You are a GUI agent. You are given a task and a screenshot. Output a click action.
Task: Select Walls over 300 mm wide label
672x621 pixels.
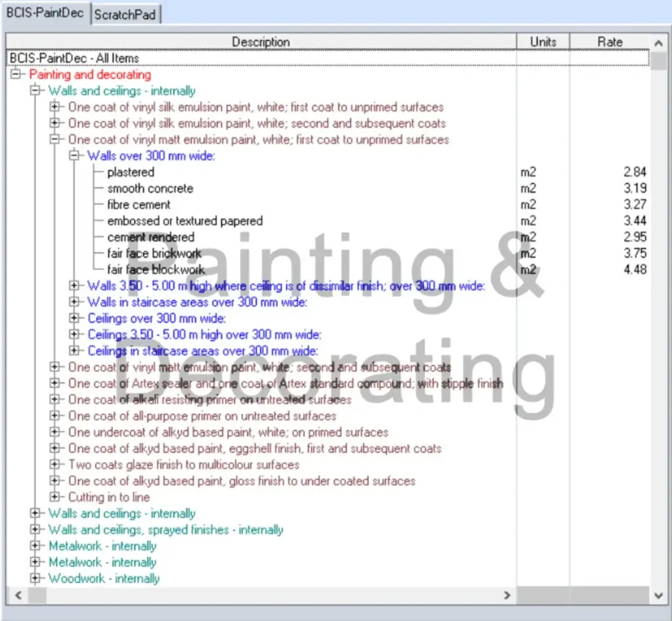pos(152,156)
